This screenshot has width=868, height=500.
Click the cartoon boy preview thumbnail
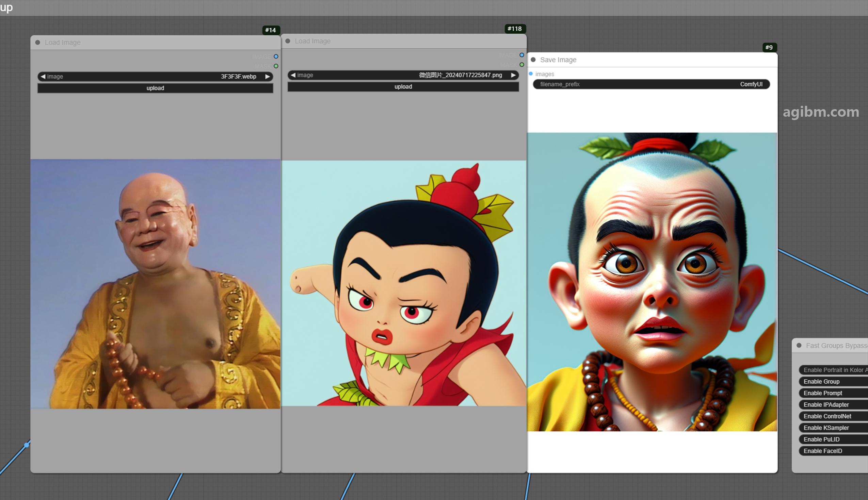click(404, 283)
